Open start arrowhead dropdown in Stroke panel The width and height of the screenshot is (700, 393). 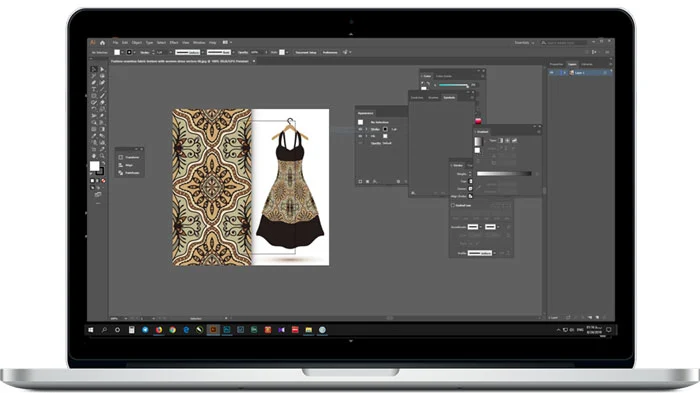(x=480, y=227)
